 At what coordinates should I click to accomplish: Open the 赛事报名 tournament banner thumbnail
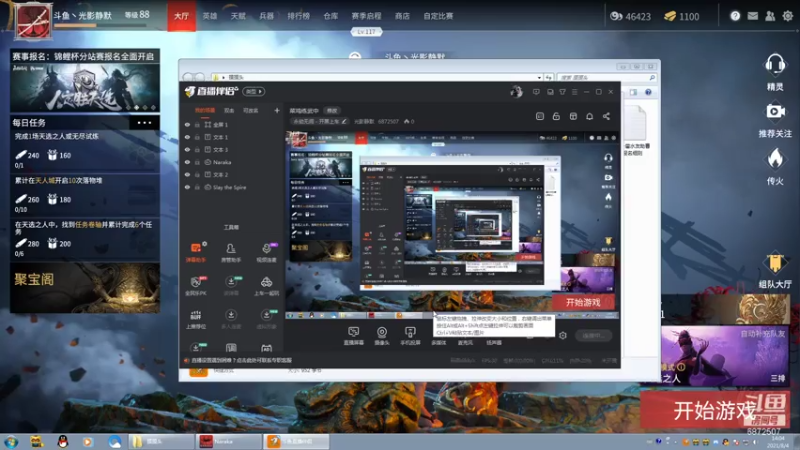pos(85,87)
